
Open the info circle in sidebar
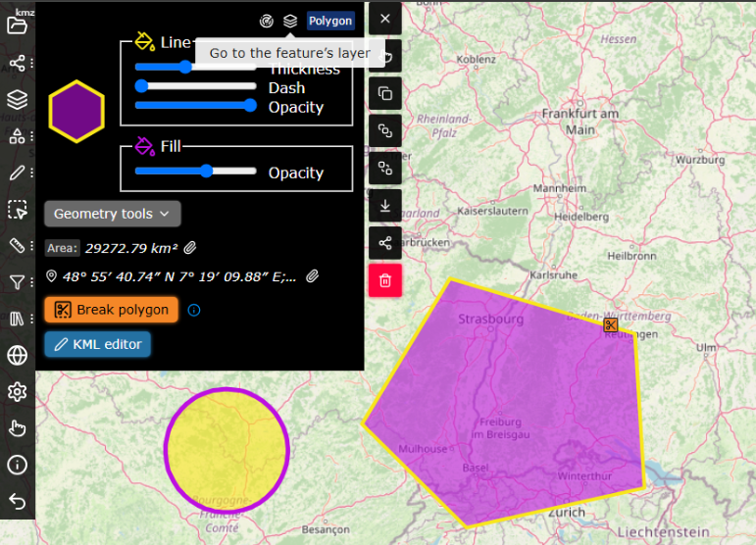(17, 465)
